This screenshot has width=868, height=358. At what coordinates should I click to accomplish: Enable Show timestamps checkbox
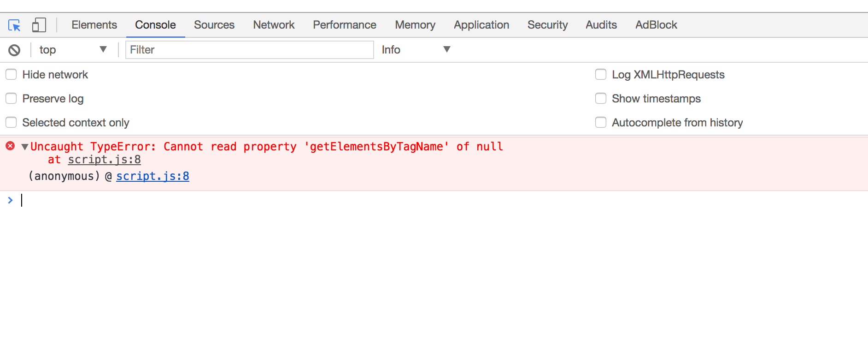pos(601,99)
